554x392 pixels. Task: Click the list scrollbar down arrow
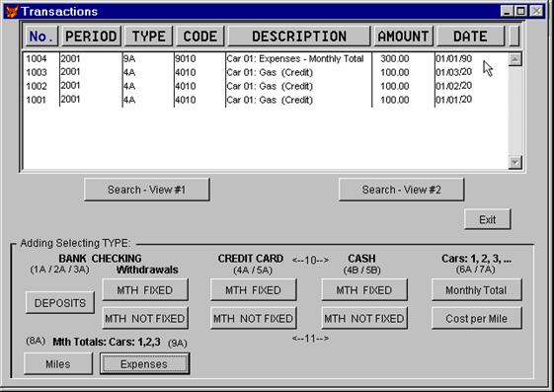click(515, 163)
